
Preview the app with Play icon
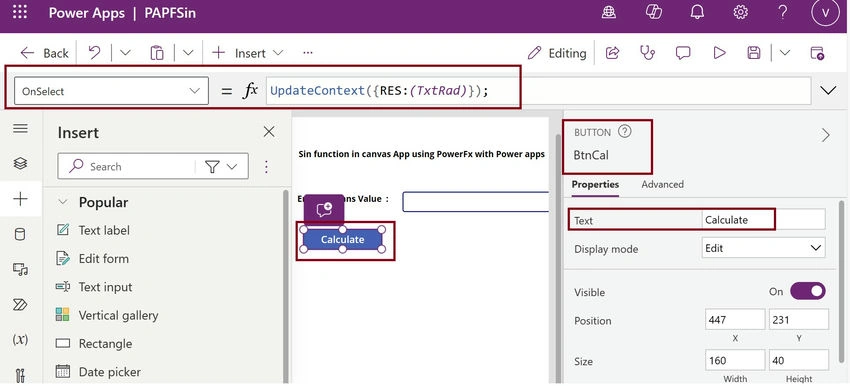pyautogui.click(x=719, y=53)
